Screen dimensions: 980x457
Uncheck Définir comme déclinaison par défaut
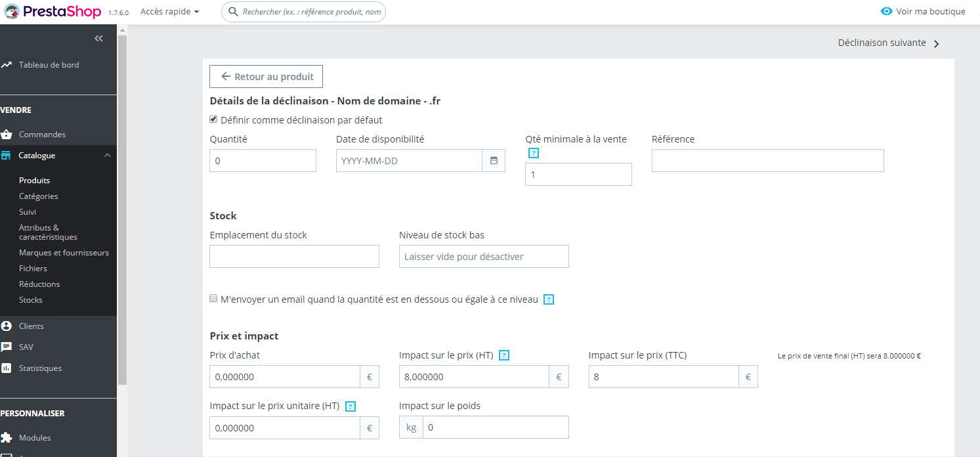point(213,120)
